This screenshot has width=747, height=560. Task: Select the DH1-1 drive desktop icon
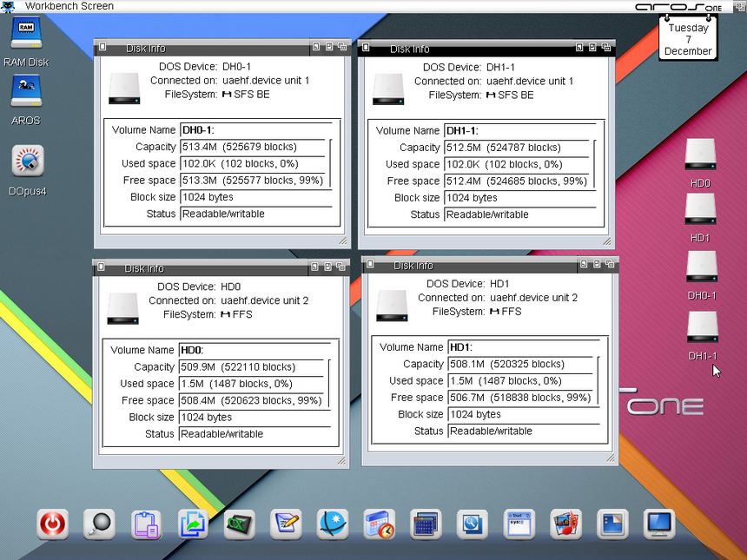tap(702, 328)
